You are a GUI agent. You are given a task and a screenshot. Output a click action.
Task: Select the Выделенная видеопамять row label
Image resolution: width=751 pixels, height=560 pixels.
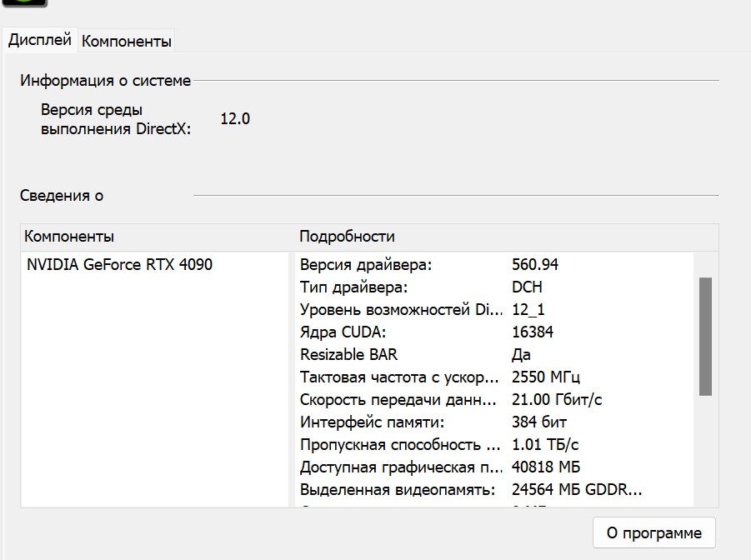(398, 489)
